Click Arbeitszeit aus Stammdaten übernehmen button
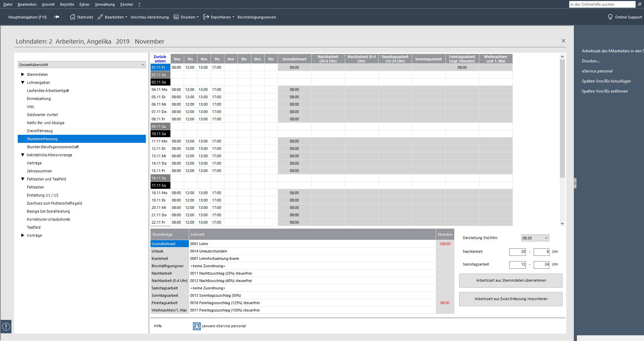 click(x=511, y=281)
